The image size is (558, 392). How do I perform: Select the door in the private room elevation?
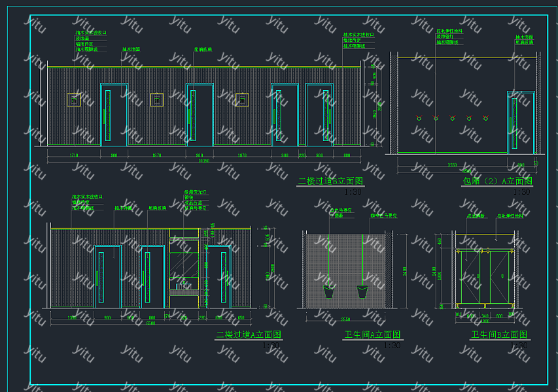click(x=519, y=122)
